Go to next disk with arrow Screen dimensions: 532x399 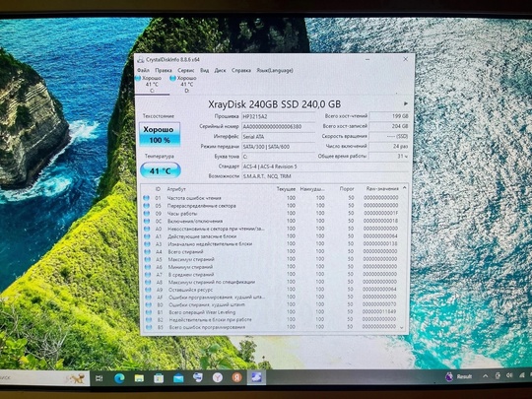[406, 103]
